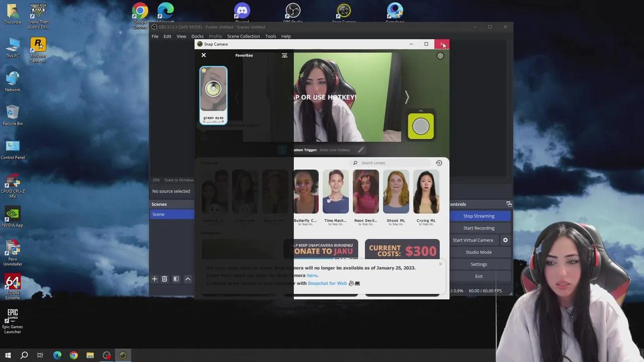Screen dimensions: 644x362
Task: Edit custom trigger hotkey pencil icon
Action: (361, 150)
